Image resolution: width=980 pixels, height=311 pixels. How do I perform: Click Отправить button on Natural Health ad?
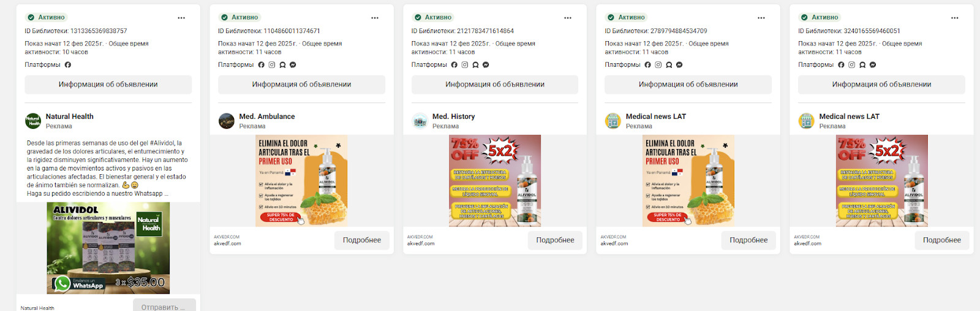(x=164, y=305)
